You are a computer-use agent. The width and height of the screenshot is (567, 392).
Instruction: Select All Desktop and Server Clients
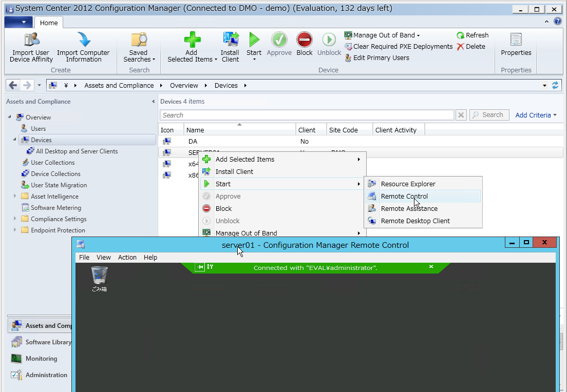point(77,151)
